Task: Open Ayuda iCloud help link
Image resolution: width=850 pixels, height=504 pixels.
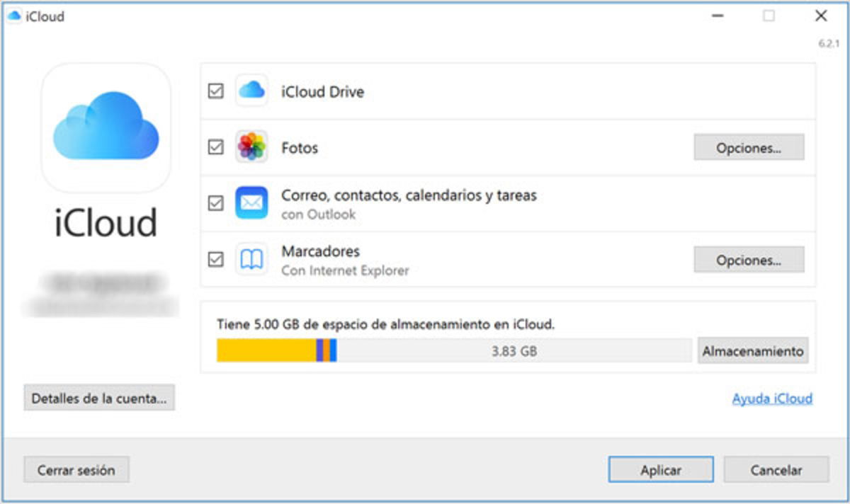Action: pos(772,399)
